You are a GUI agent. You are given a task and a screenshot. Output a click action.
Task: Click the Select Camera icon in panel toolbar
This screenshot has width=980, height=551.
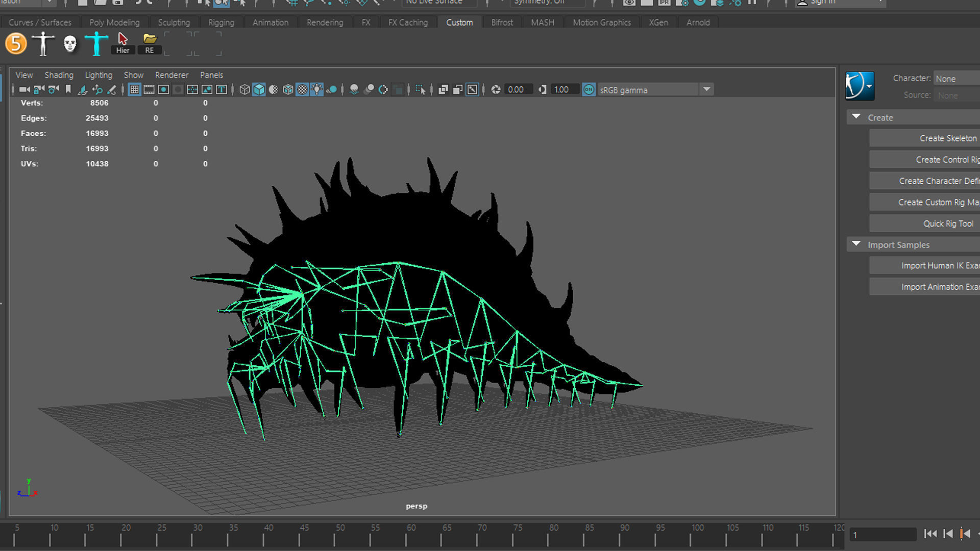(24, 90)
